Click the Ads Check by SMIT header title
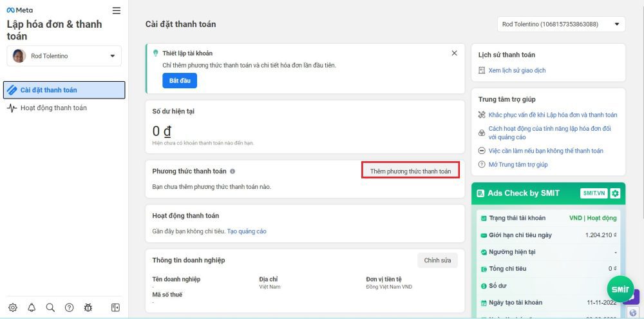644x319 pixels. pos(523,193)
